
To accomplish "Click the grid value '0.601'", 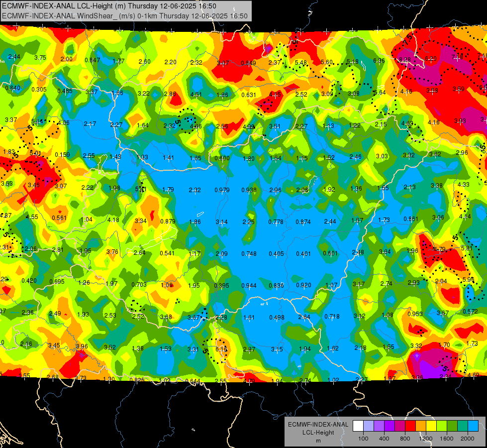I will pos(330,253).
